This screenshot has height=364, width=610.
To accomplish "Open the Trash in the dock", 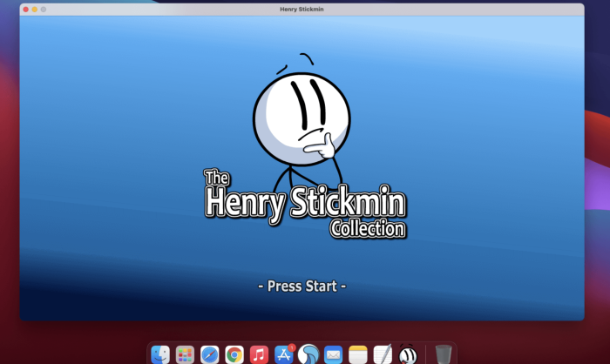I will point(444,354).
